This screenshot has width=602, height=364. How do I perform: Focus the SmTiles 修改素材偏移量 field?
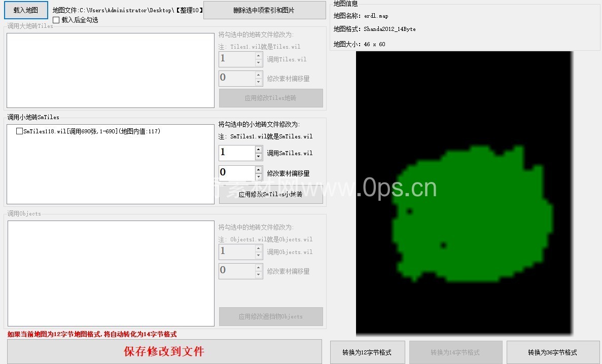point(237,173)
